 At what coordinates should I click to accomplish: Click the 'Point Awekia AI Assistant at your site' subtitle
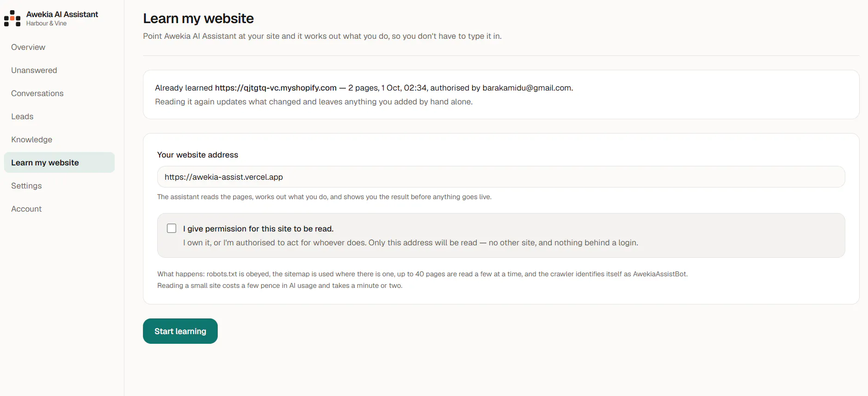pyautogui.click(x=322, y=36)
